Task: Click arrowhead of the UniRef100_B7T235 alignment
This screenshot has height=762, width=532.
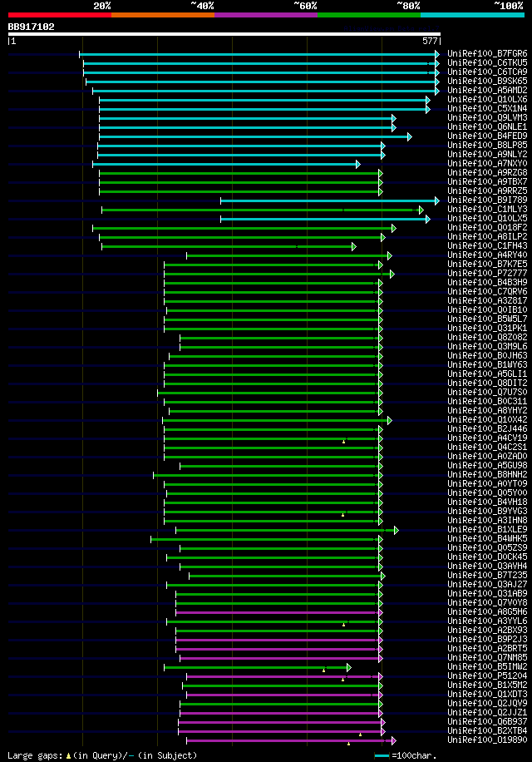Action: click(x=383, y=576)
